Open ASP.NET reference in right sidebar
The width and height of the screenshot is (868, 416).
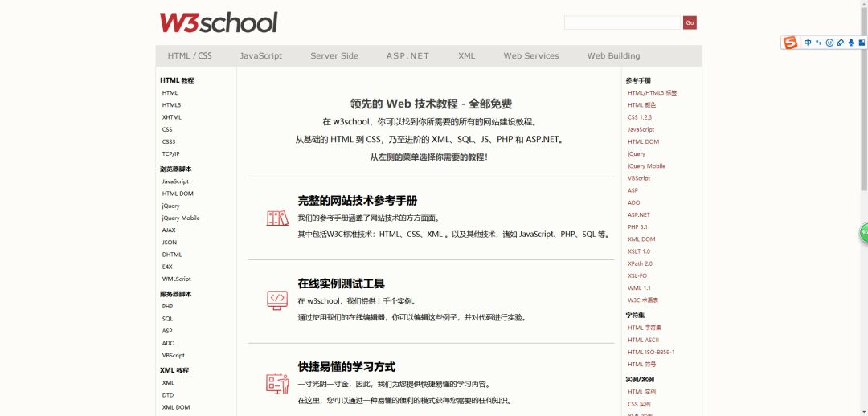(x=639, y=214)
